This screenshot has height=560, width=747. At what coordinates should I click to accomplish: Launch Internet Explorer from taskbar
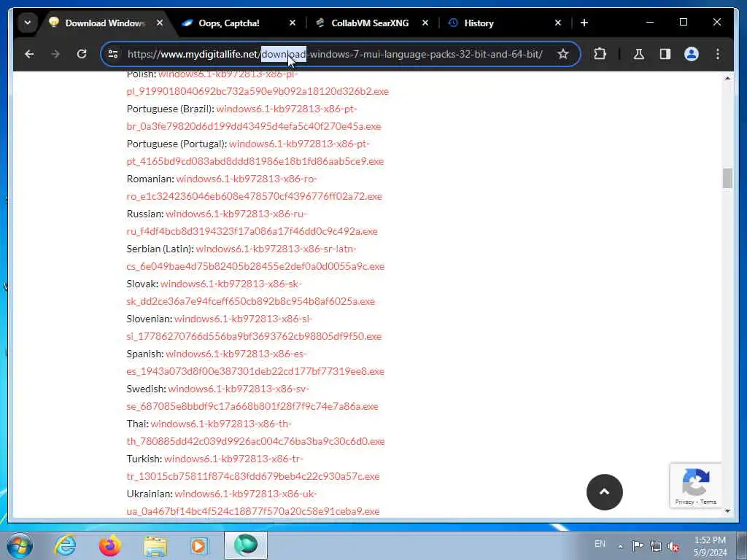point(65,545)
